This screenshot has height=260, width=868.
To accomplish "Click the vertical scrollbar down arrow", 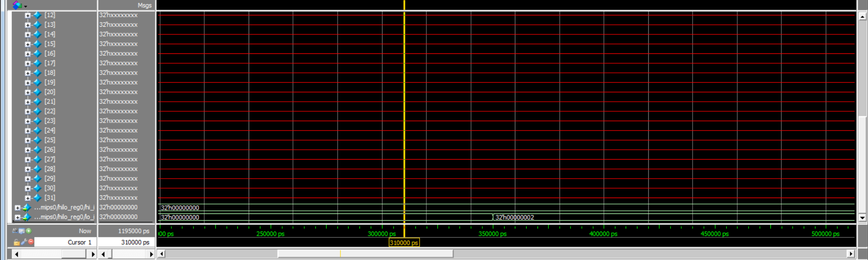I will tap(862, 217).
